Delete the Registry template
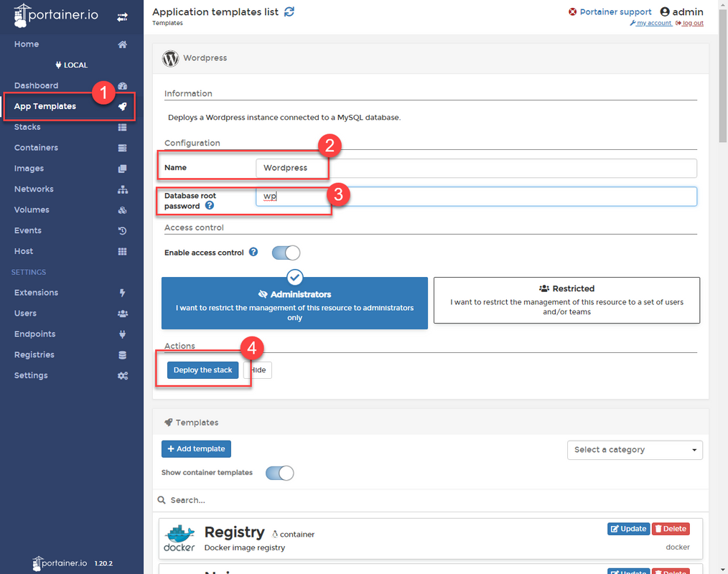 [671, 529]
